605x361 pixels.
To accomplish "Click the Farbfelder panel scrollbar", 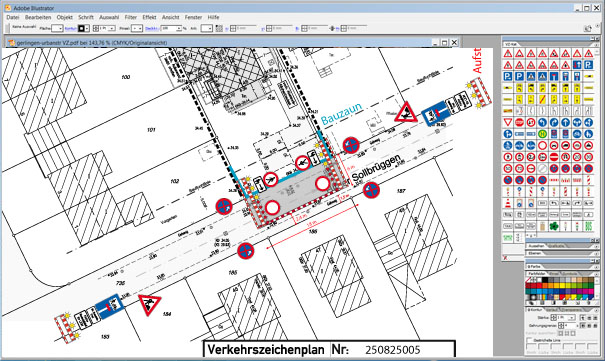I will pyautogui.click(x=597, y=288).
